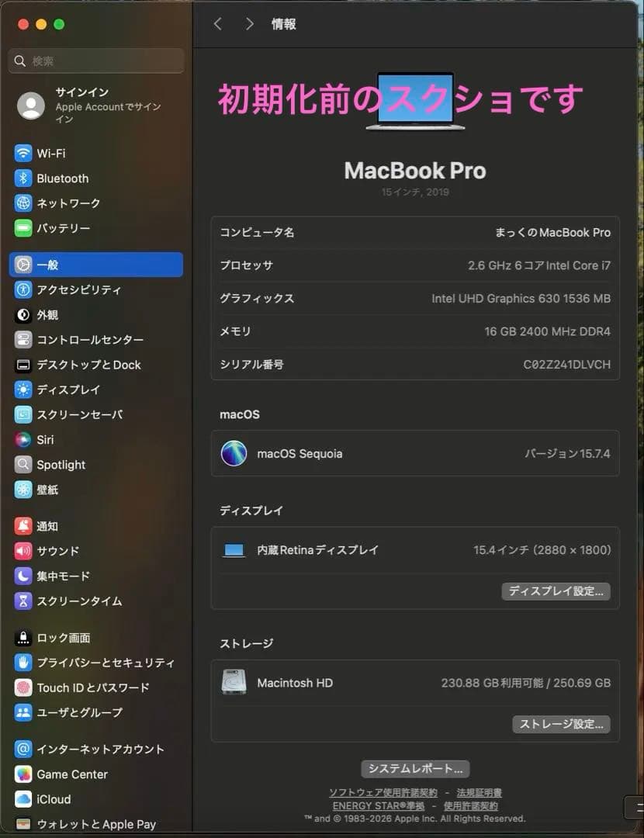Click the サインイン Apple Account avatar
Screen dimensions: 644x838
coord(31,106)
